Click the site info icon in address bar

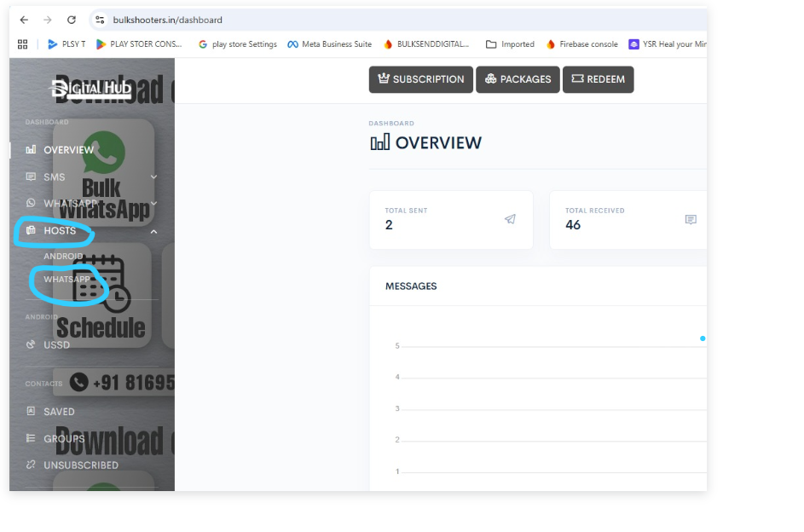pyautogui.click(x=100, y=20)
